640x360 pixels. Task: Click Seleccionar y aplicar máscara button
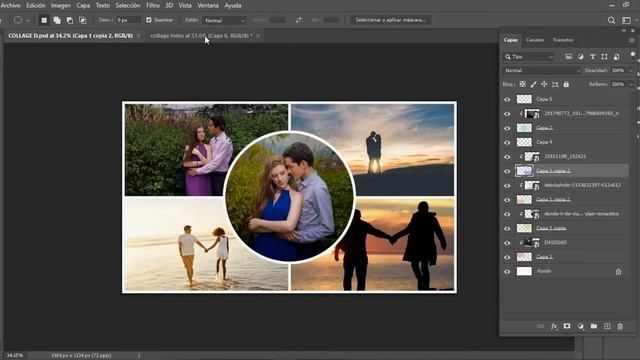pyautogui.click(x=391, y=20)
